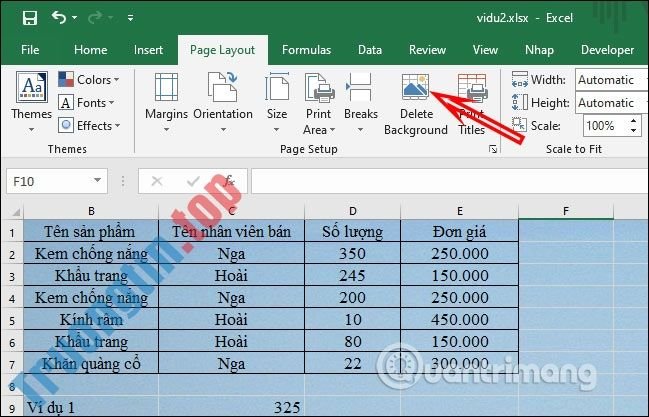Select row 5 header

click(12, 320)
